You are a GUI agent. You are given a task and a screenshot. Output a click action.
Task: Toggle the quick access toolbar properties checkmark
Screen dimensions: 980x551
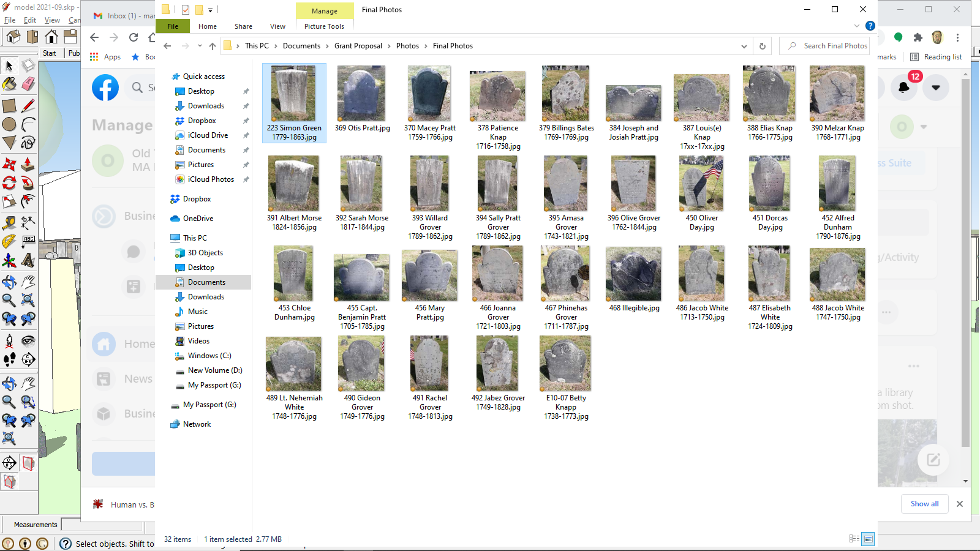click(x=186, y=10)
